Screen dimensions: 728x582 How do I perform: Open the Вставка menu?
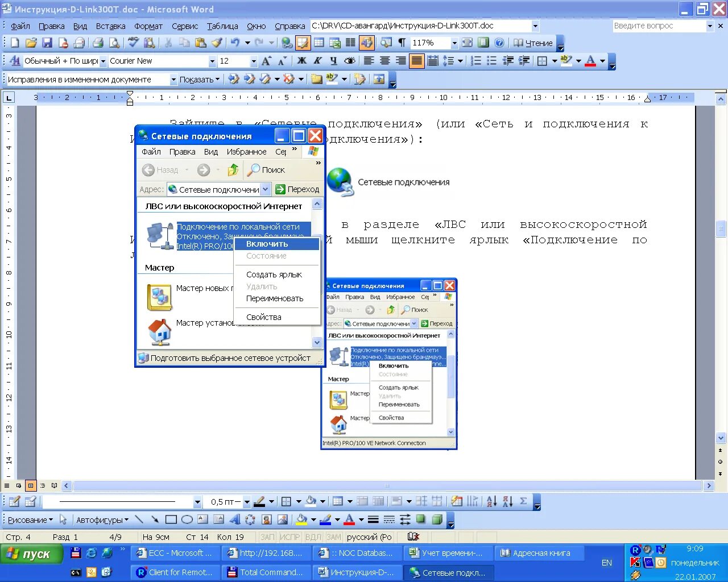coord(110,26)
